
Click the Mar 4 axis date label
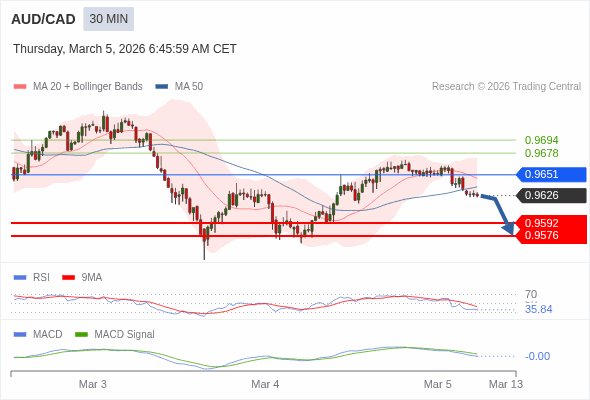265,384
